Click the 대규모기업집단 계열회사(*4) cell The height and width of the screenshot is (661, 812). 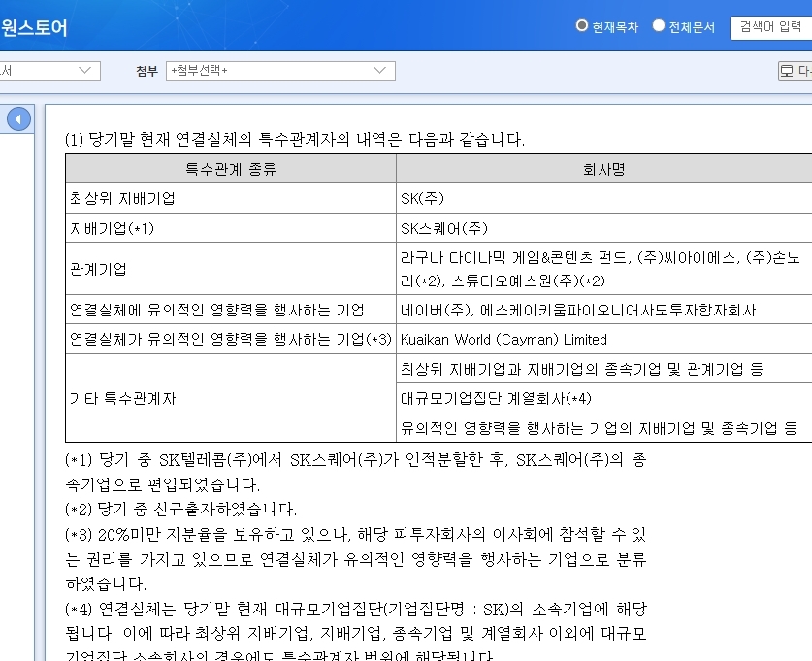[603, 398]
